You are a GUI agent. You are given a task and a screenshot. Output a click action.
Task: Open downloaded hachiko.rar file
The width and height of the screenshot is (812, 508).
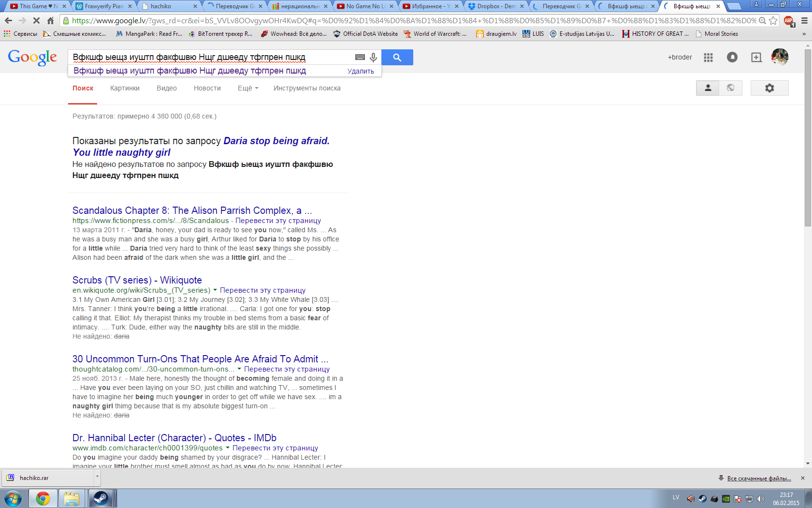point(48,478)
